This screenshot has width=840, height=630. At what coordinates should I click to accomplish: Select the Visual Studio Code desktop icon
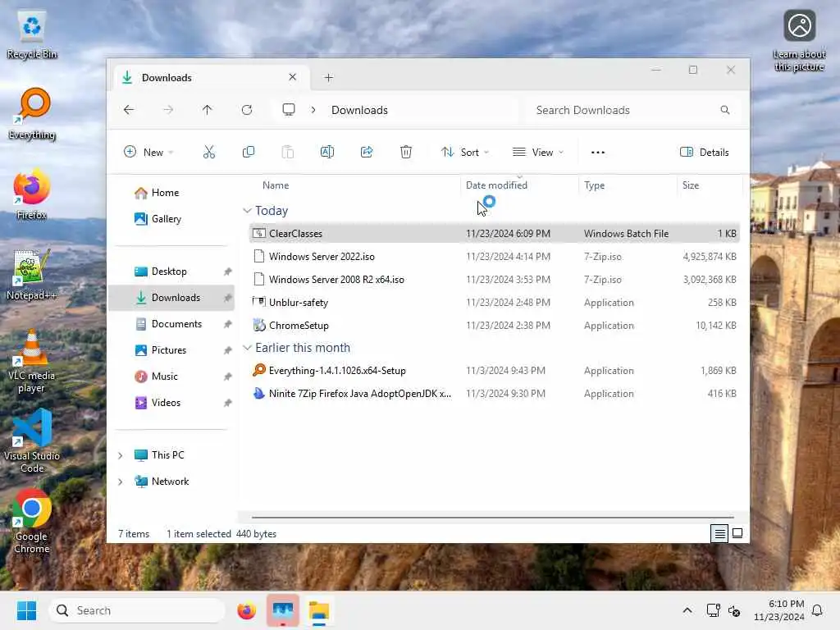click(32, 441)
